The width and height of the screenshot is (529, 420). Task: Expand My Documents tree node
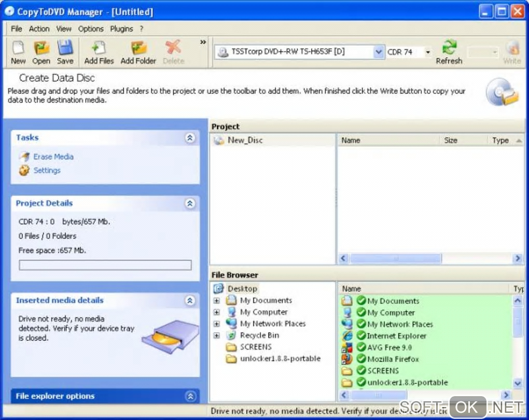click(x=217, y=300)
